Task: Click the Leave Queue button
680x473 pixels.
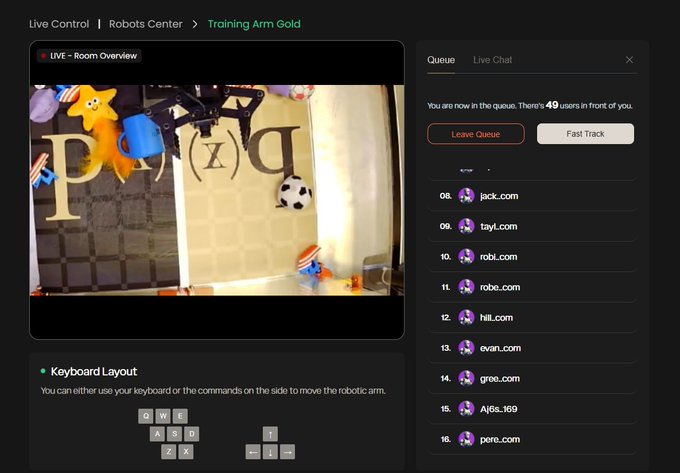Action: point(476,134)
